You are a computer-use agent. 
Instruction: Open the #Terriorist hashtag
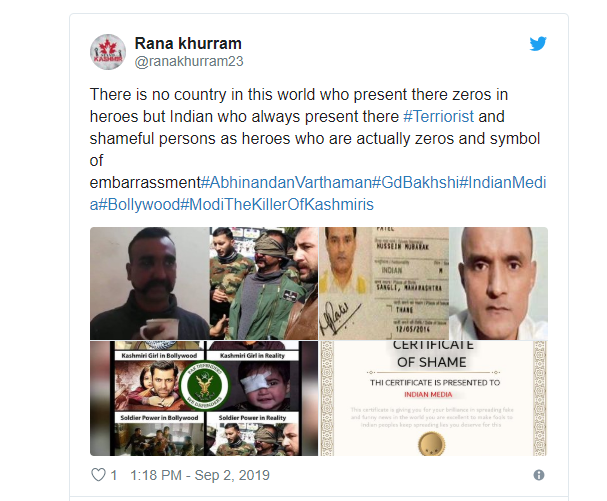tap(438, 117)
